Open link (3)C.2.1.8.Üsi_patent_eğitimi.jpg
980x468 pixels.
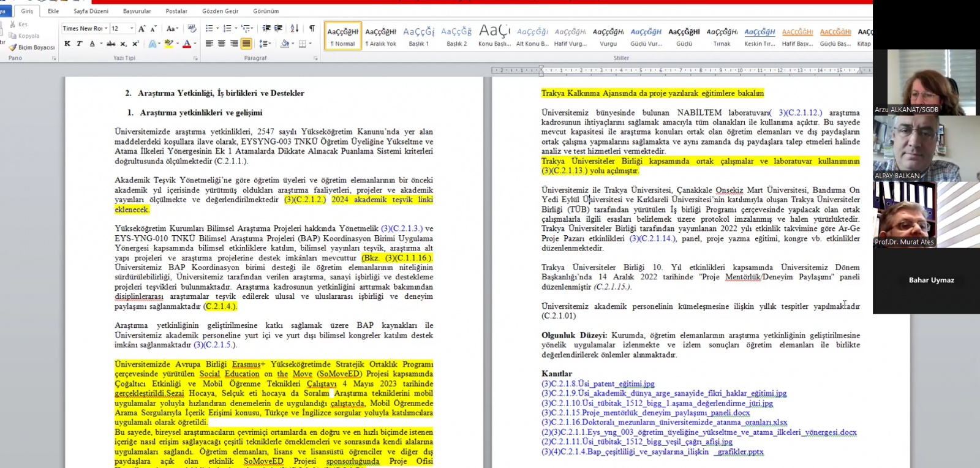[598, 383]
